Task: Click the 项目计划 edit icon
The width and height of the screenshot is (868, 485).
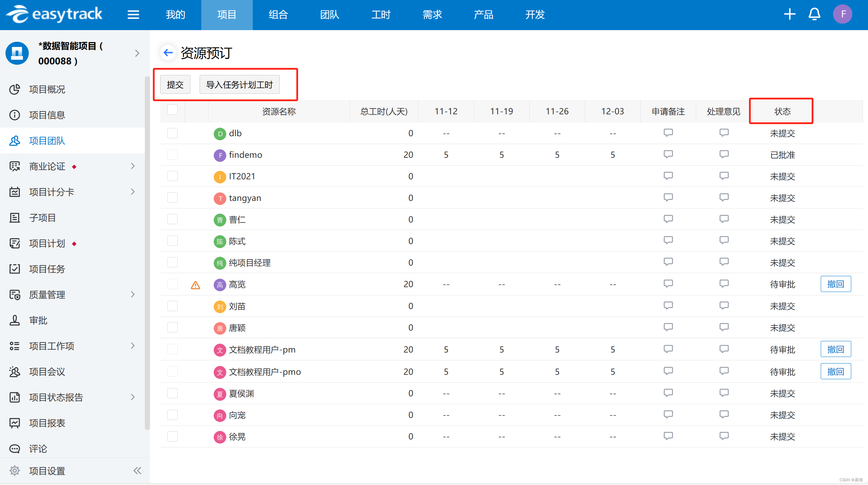Action: tap(15, 243)
